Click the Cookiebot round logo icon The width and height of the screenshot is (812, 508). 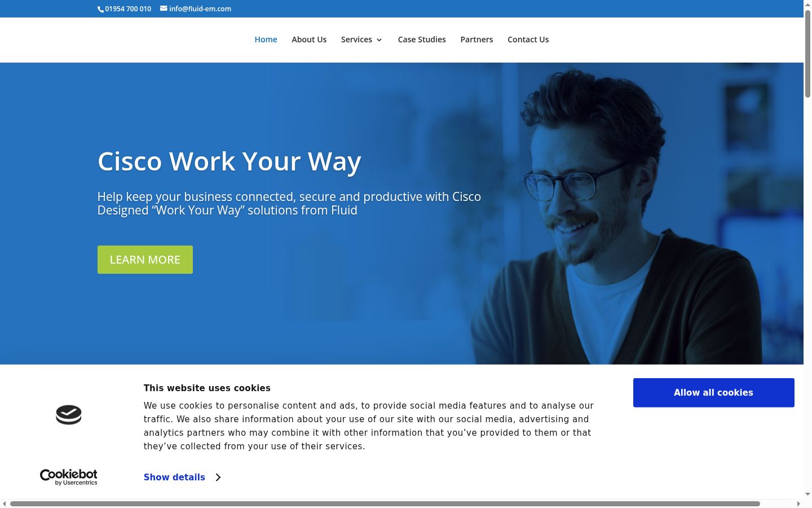point(69,415)
